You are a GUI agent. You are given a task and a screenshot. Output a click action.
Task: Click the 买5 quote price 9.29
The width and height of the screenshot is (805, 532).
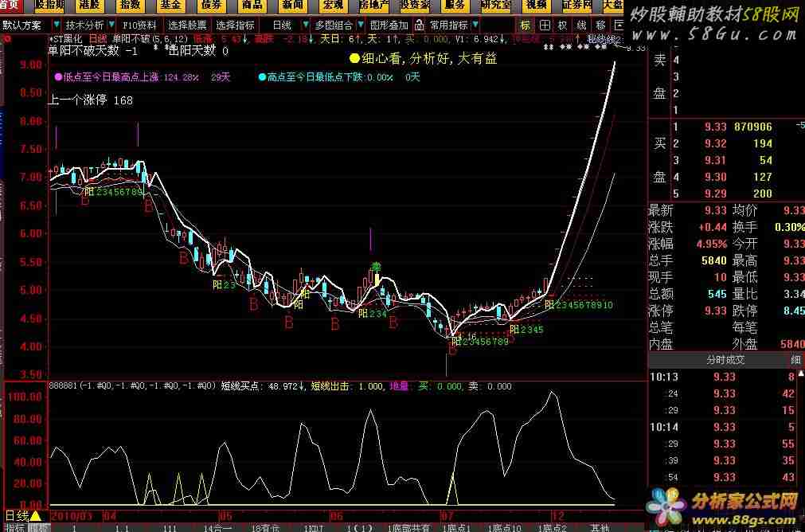[x=716, y=194]
